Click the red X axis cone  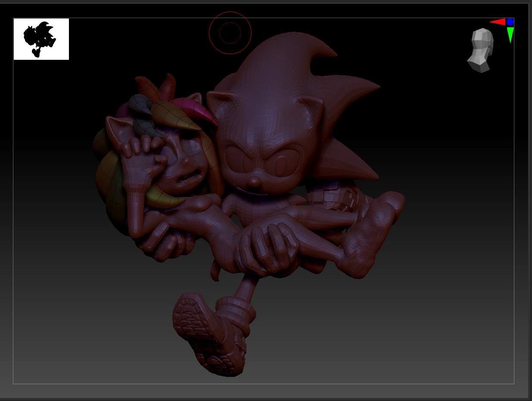(498, 22)
